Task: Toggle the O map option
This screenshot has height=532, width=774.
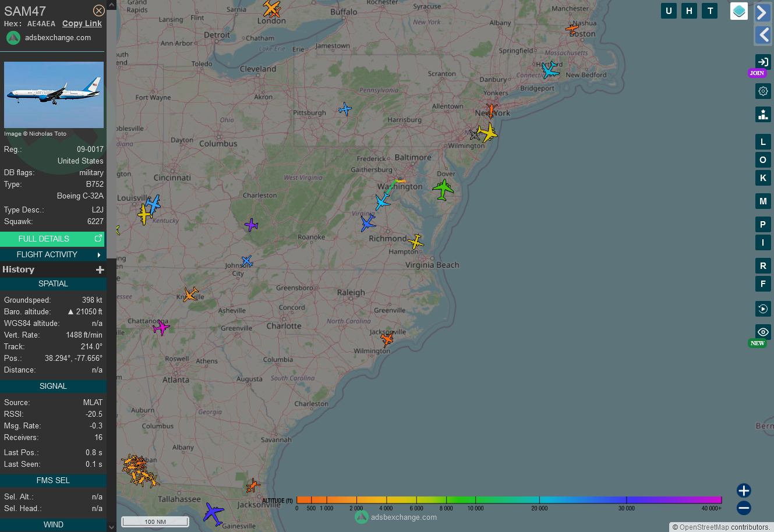Action: (763, 160)
